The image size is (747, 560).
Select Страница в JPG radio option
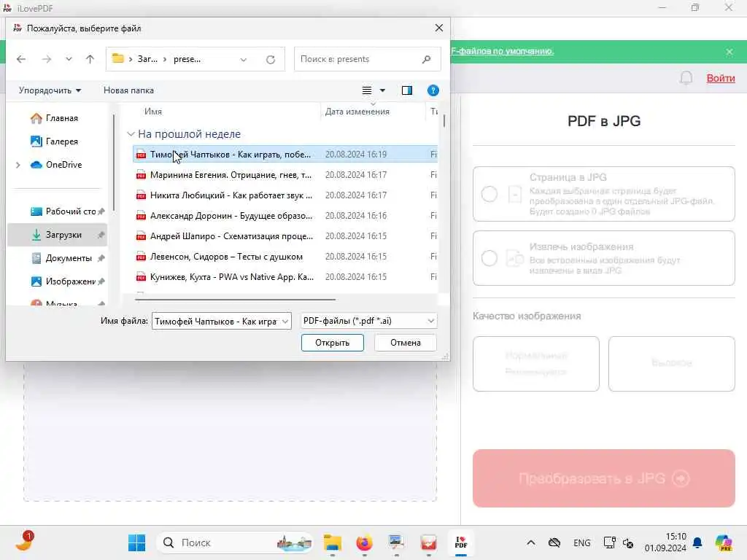[x=489, y=194]
